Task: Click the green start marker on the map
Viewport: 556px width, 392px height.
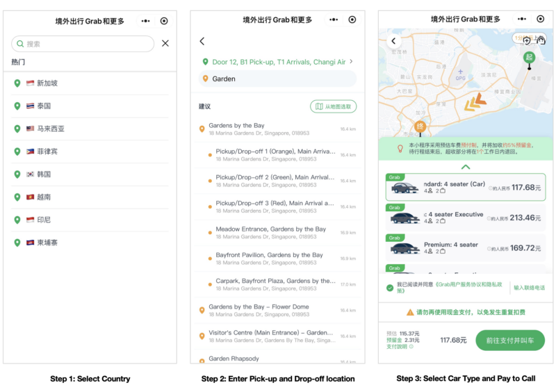Action: pos(529,58)
